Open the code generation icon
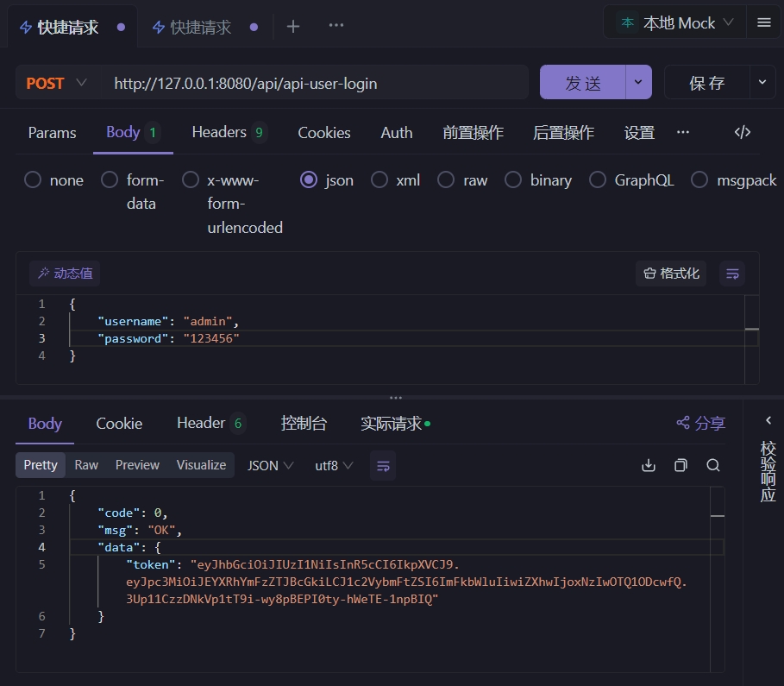784x686 pixels. pos(742,132)
